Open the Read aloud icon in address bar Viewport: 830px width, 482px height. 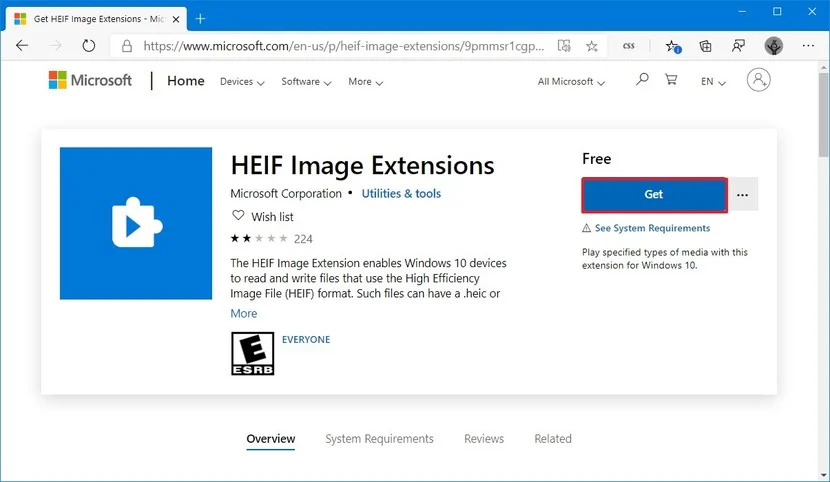(564, 46)
